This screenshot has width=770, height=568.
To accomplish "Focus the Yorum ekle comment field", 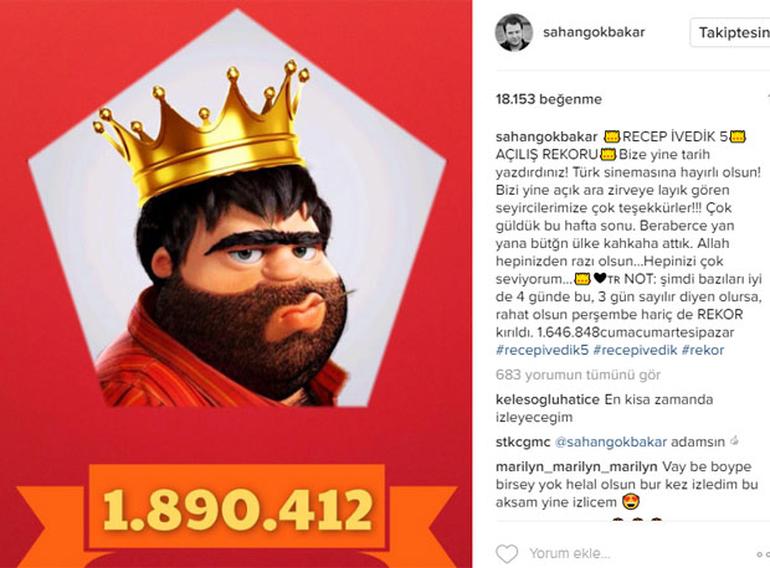I will point(638,554).
